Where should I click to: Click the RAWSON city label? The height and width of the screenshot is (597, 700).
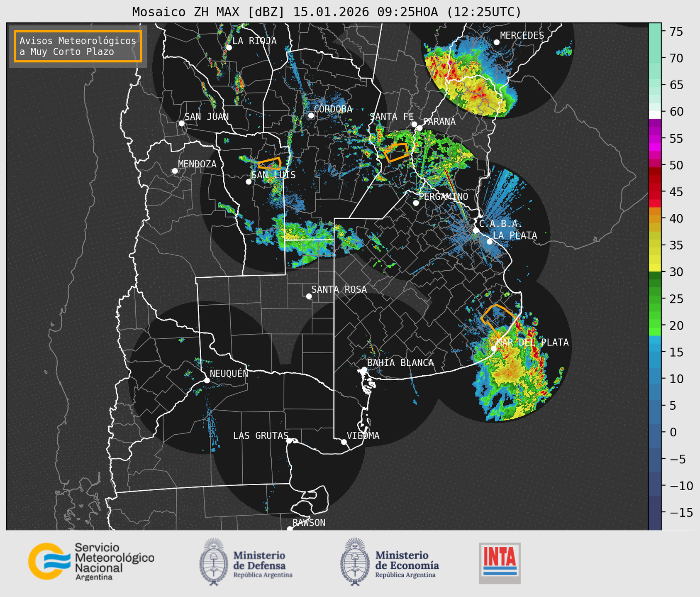click(x=309, y=523)
